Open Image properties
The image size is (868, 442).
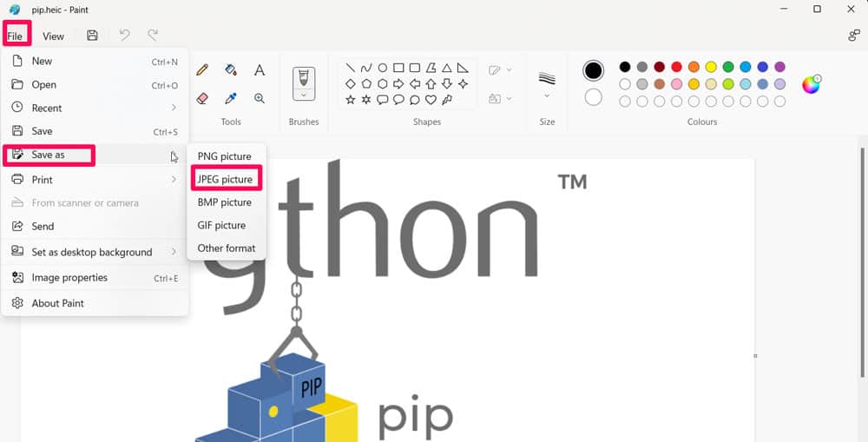point(95,278)
